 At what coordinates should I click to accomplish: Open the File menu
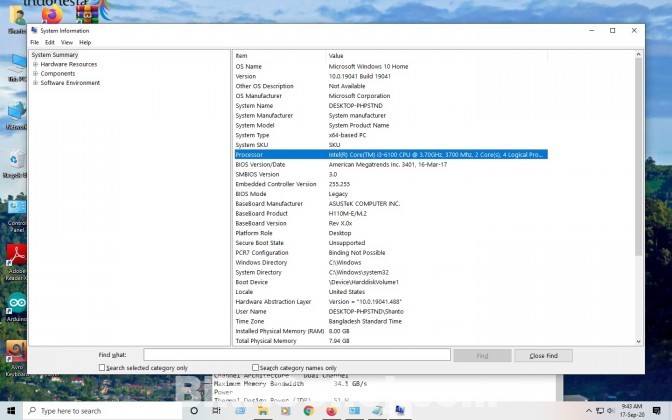coord(34,42)
